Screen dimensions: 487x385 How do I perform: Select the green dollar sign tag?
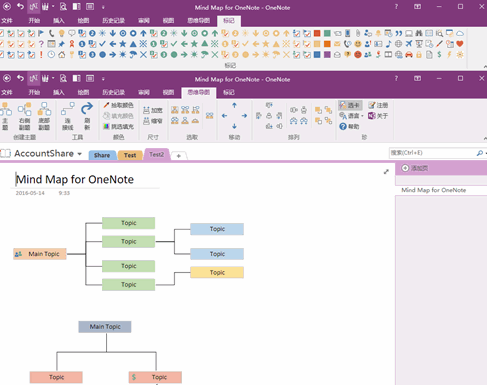point(439,54)
